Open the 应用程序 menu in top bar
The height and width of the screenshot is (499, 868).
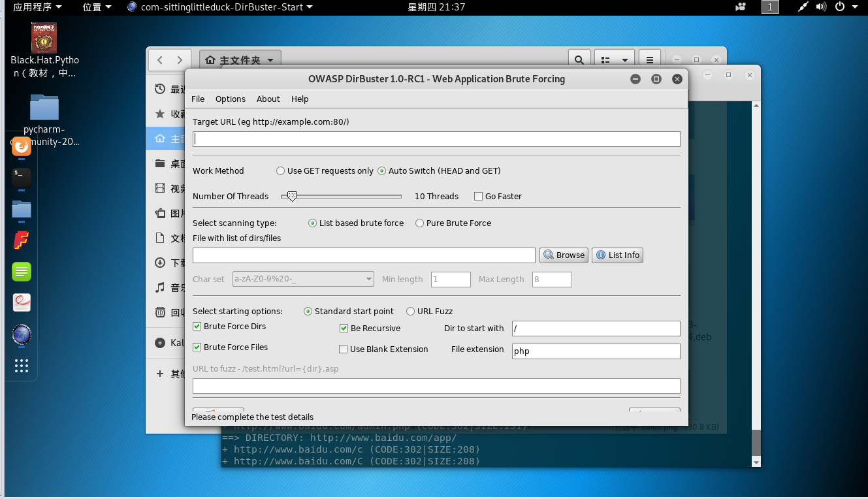(38, 7)
